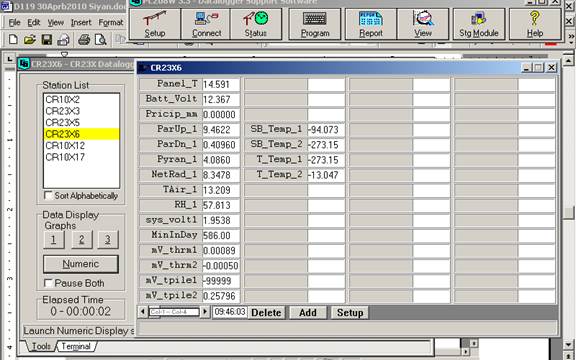
Task: Click the TAir_1 value 13.209
Action: click(x=221, y=190)
